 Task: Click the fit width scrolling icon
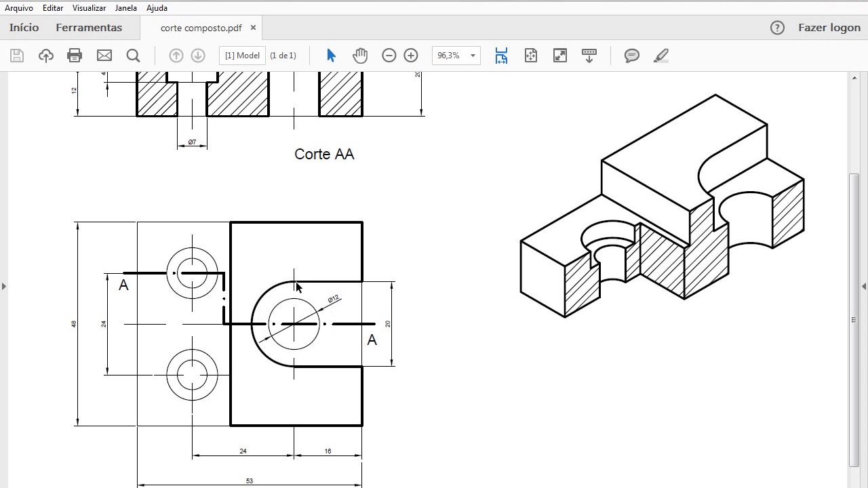[501, 56]
